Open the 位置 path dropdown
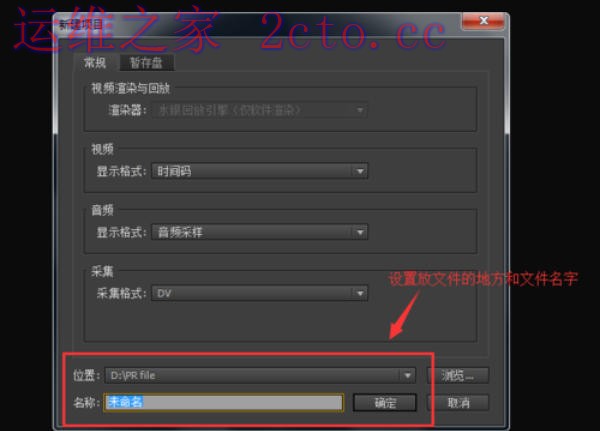Screen dimensions: 600x431 (x=260, y=375)
